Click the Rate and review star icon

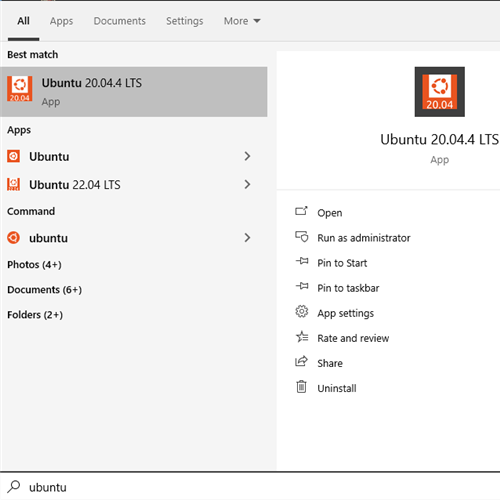[x=302, y=337]
